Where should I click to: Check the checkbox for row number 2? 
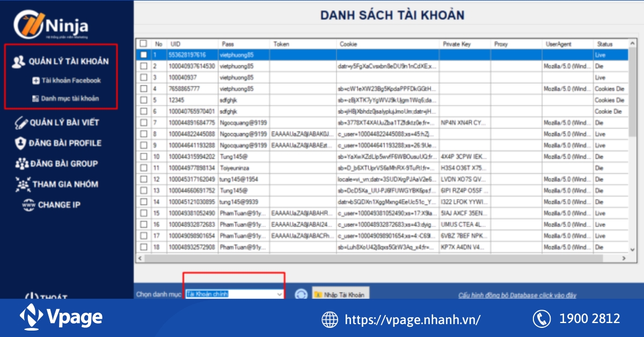pyautogui.click(x=143, y=66)
